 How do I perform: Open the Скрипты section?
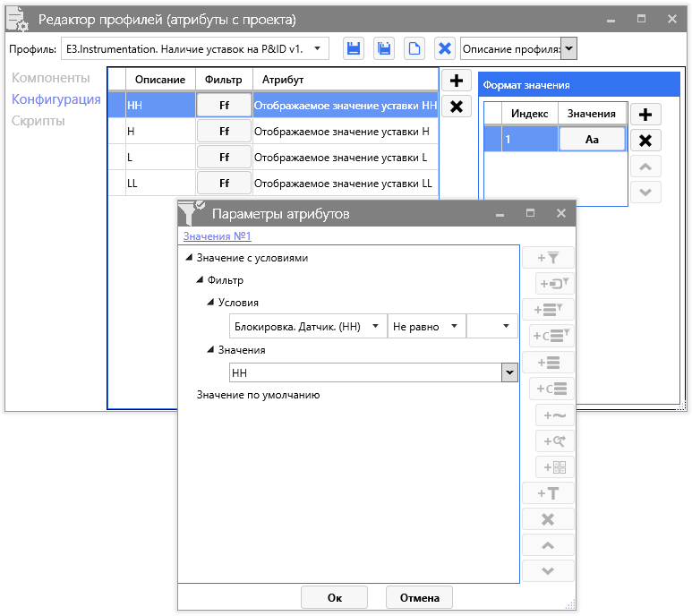38,120
